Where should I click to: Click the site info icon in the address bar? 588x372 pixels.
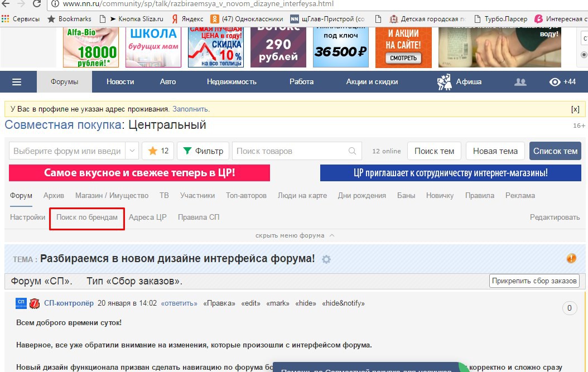click(55, 4)
